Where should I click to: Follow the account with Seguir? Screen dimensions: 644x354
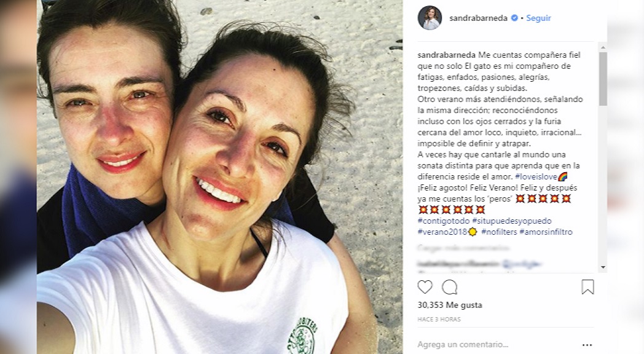(x=538, y=18)
